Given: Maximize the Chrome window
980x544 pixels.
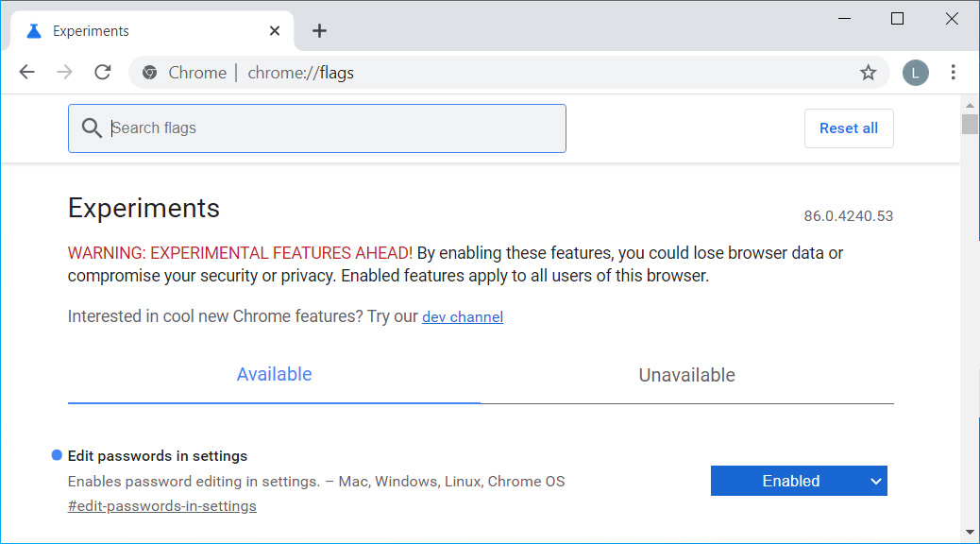Looking at the screenshot, I should tap(898, 19).
